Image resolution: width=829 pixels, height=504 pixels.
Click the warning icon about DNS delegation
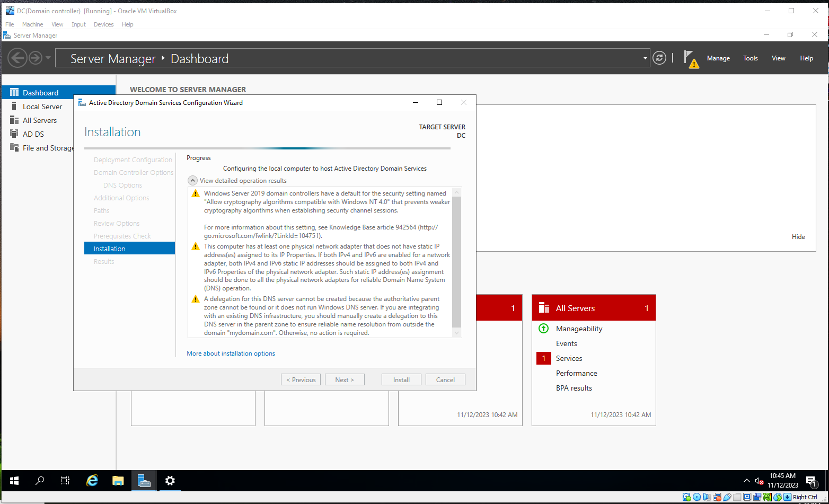pyautogui.click(x=196, y=299)
